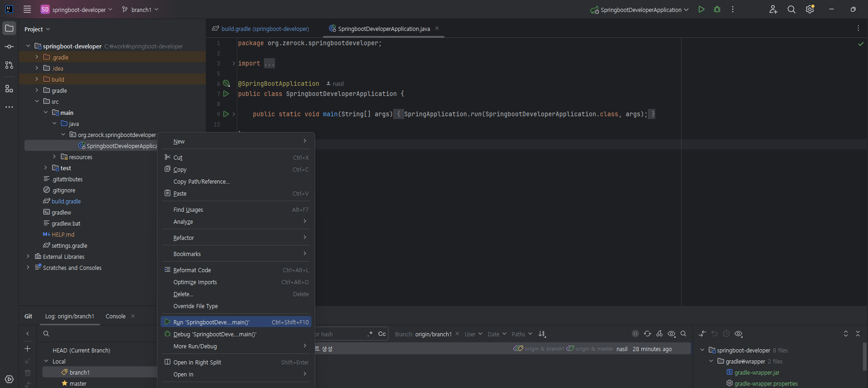The image size is (868, 388).
Task: Clear the origin/branch1 branch filter
Action: click(x=457, y=334)
